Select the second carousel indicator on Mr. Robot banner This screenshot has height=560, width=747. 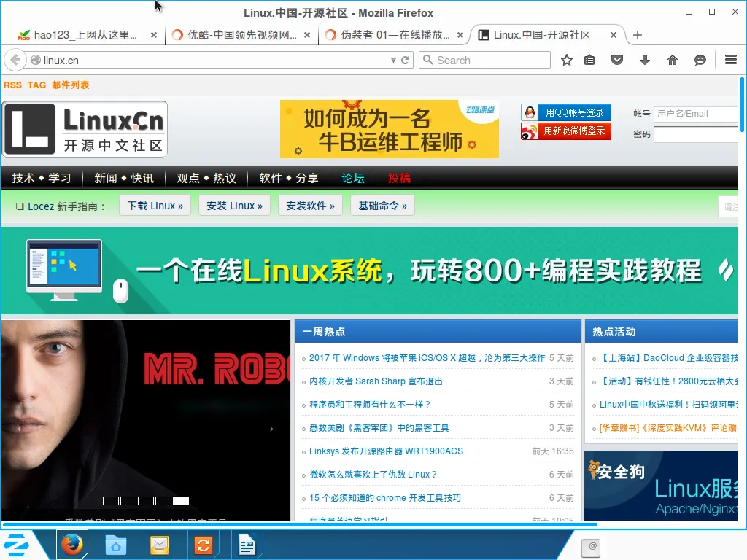tap(128, 501)
